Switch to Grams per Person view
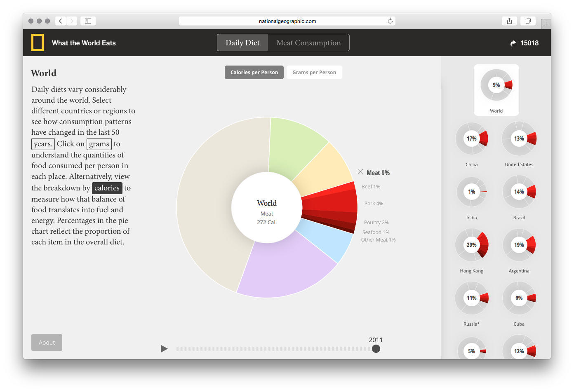This screenshot has width=574, height=392. [314, 73]
